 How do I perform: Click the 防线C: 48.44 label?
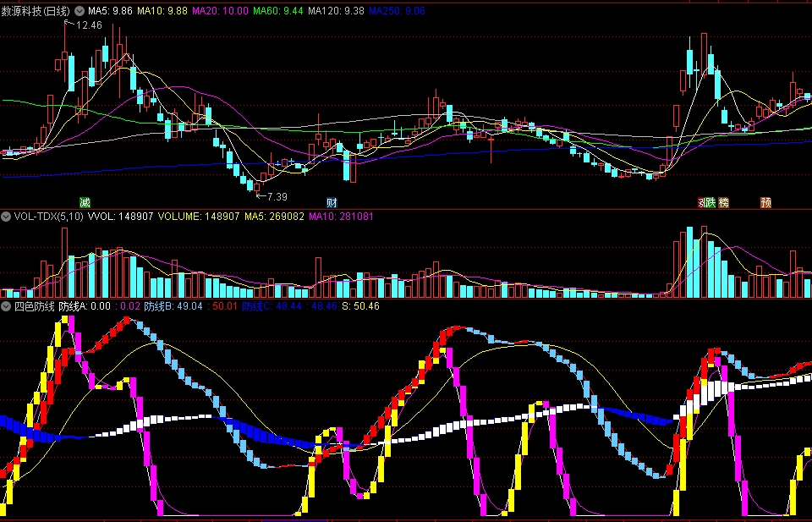coord(272,306)
